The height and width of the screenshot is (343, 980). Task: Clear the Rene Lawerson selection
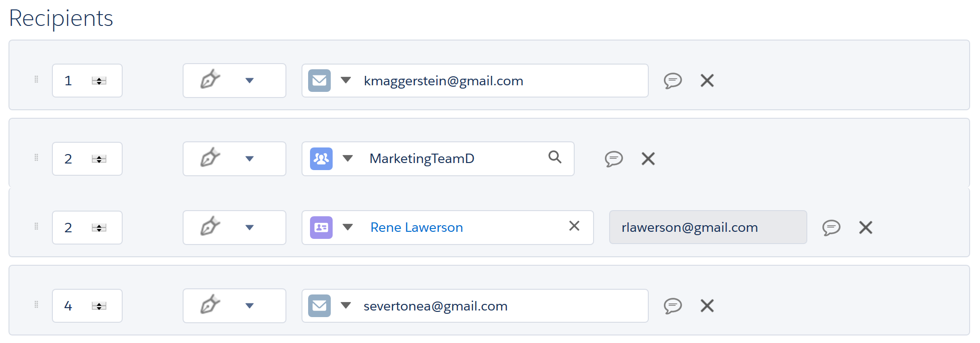coord(574,226)
